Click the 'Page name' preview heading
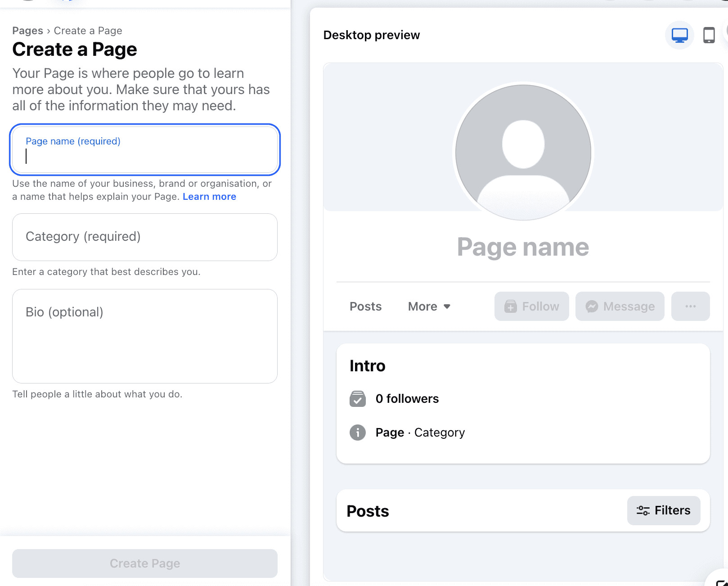The image size is (728, 586). pos(523,247)
